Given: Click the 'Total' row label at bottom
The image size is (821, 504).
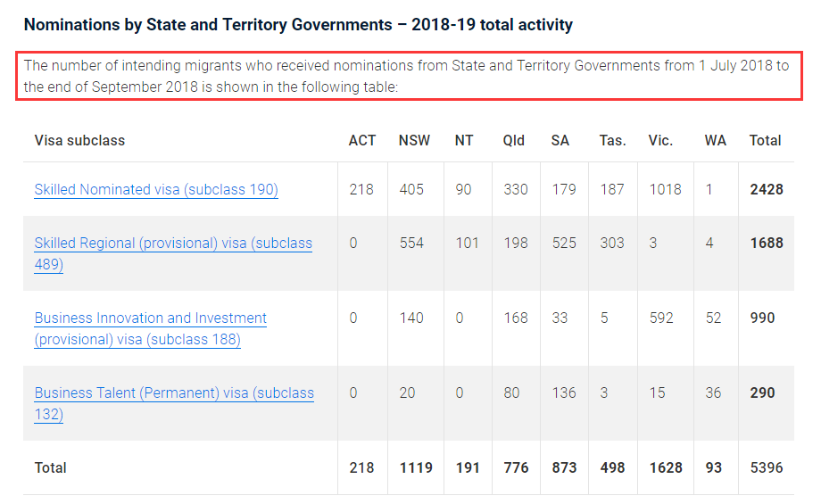Looking at the screenshot, I should point(51,467).
